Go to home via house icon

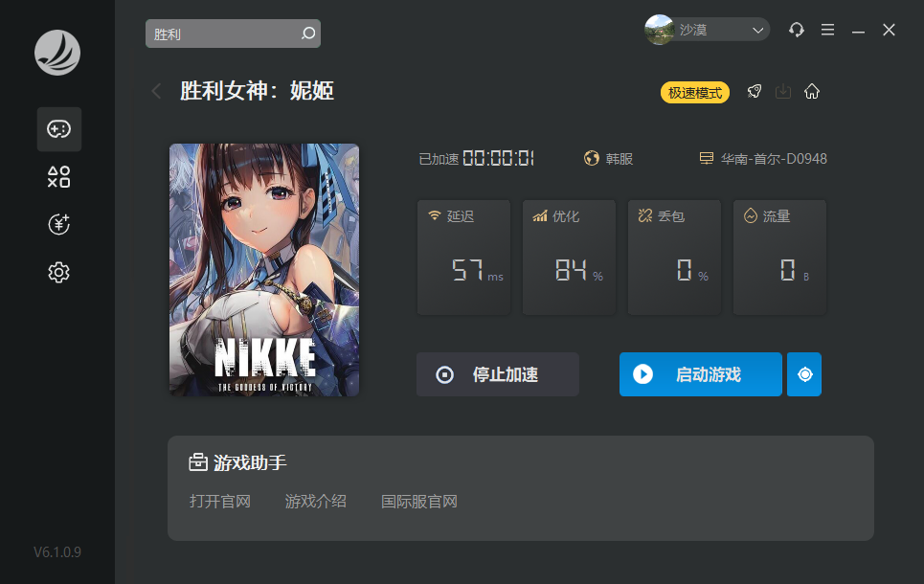812,91
